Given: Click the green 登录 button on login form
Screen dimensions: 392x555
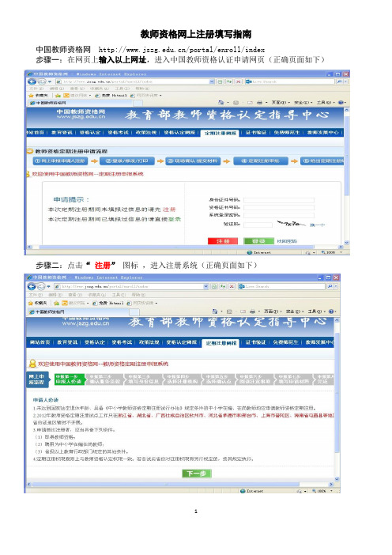Looking at the screenshot, I should (x=258, y=241).
